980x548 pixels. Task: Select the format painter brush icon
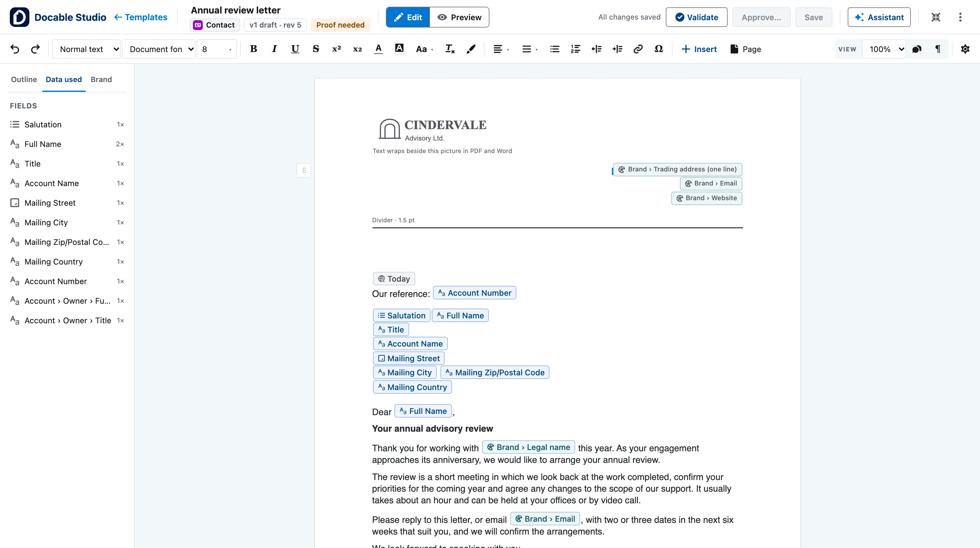click(x=471, y=49)
